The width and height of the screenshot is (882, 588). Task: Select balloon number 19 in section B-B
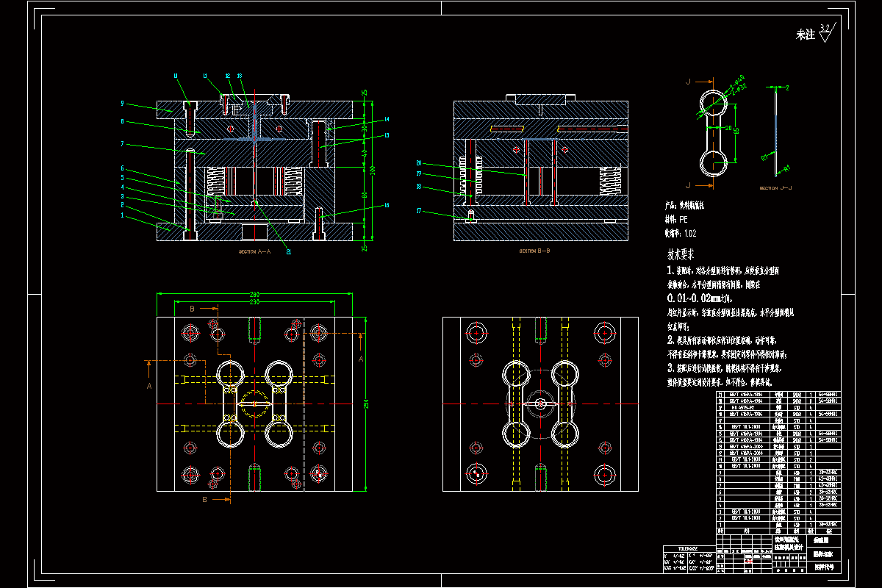[418, 174]
